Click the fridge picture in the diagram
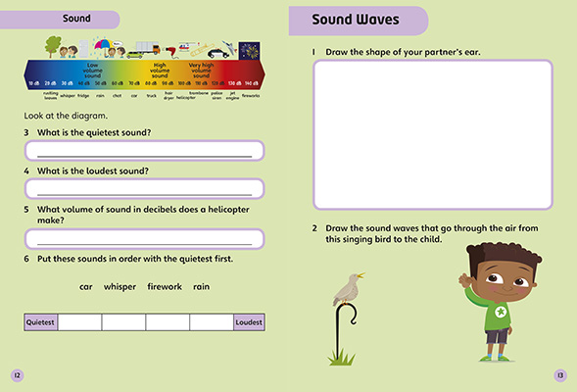 tap(83, 49)
